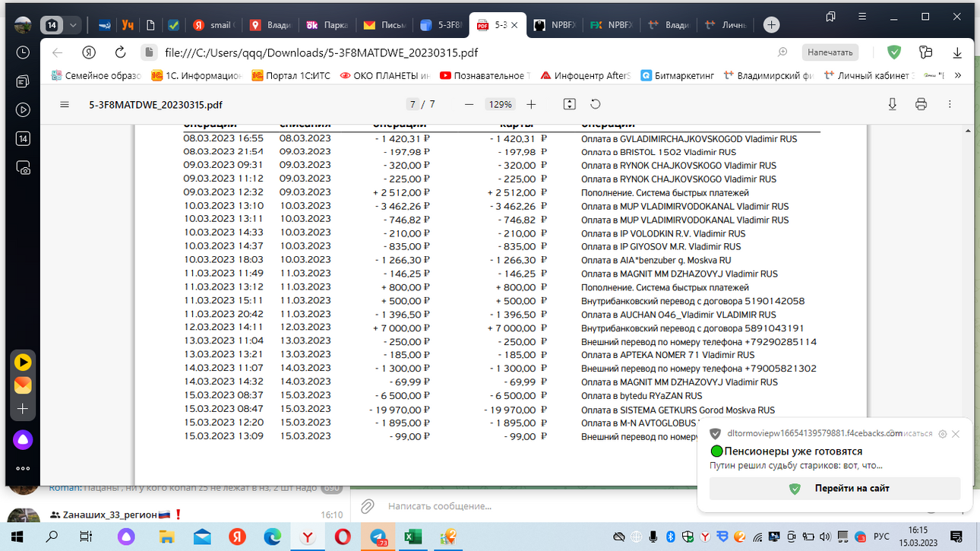Click the PDF page number field
This screenshot has height=551, width=980.
413,104
